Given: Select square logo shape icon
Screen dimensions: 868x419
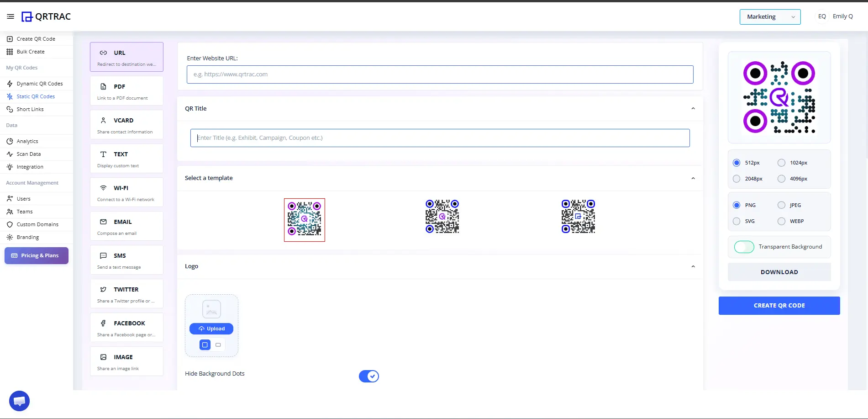Looking at the screenshot, I should click(205, 345).
